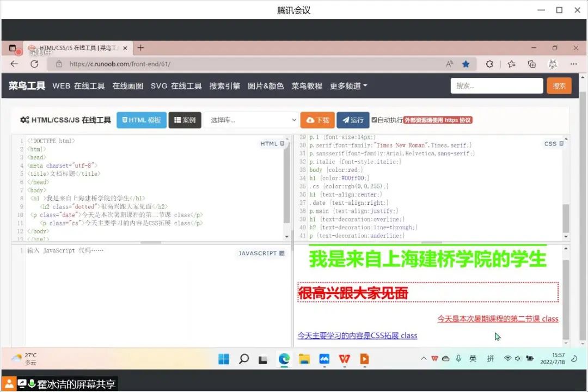Open a new browser tab with plus icon
588x392 pixels.
[x=140, y=48]
